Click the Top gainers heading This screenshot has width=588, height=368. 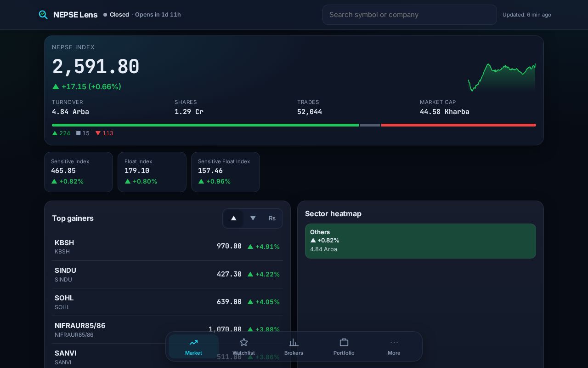[x=73, y=218]
